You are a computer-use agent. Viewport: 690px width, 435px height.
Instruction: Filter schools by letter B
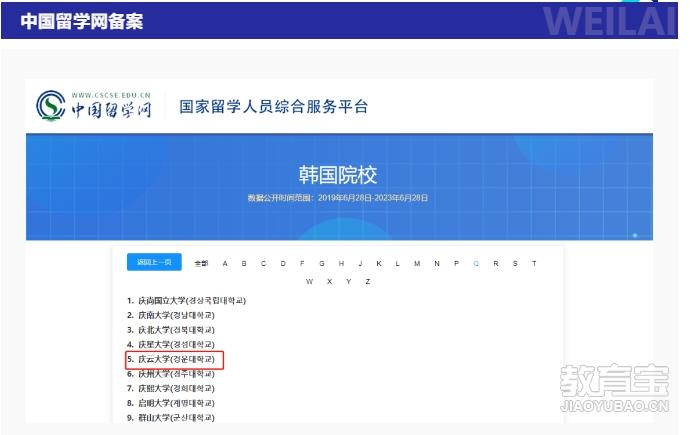(244, 263)
